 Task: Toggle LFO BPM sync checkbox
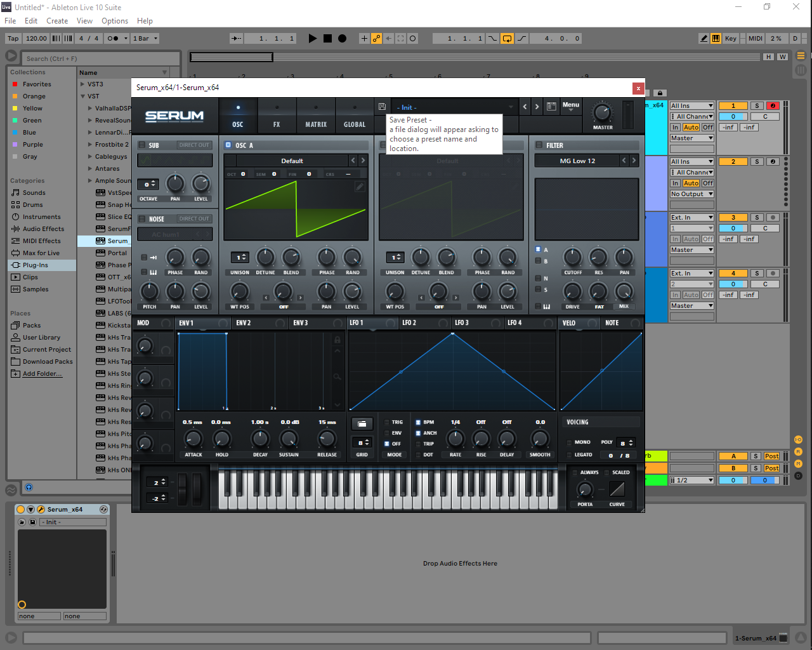[418, 422]
